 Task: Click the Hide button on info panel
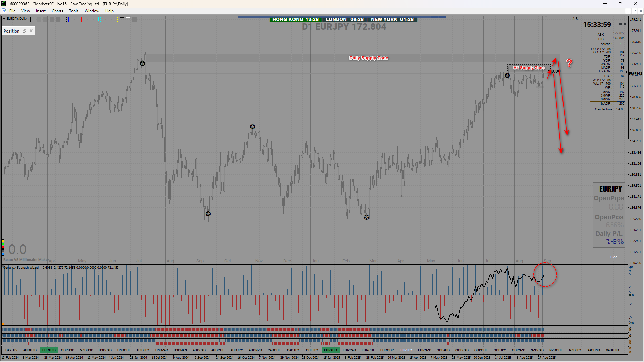(613, 257)
